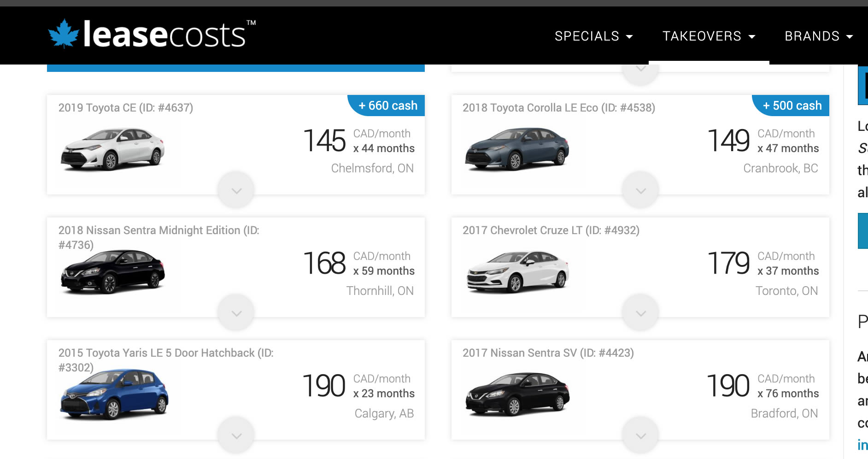
Task: Click the Bradford, ON location
Action: pyautogui.click(x=785, y=413)
